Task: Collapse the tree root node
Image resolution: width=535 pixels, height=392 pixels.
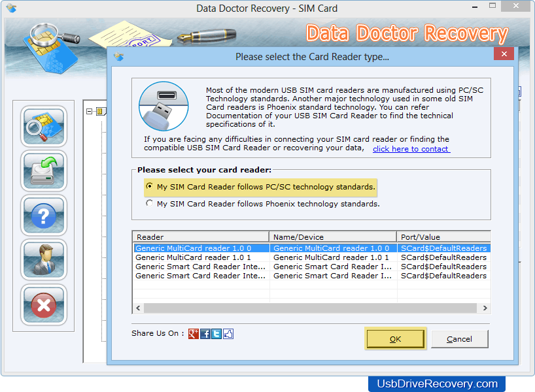Action: 89,112
